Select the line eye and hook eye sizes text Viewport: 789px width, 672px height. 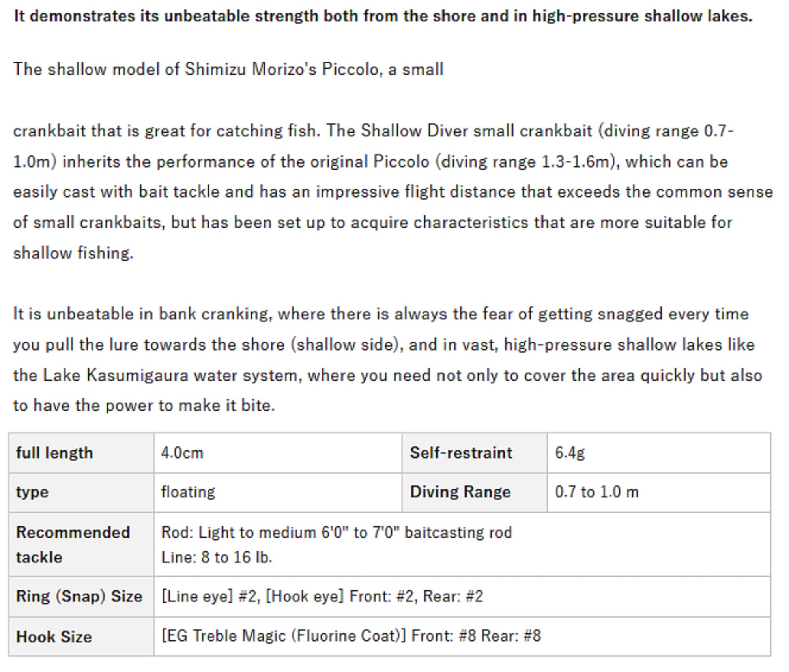[322, 596]
